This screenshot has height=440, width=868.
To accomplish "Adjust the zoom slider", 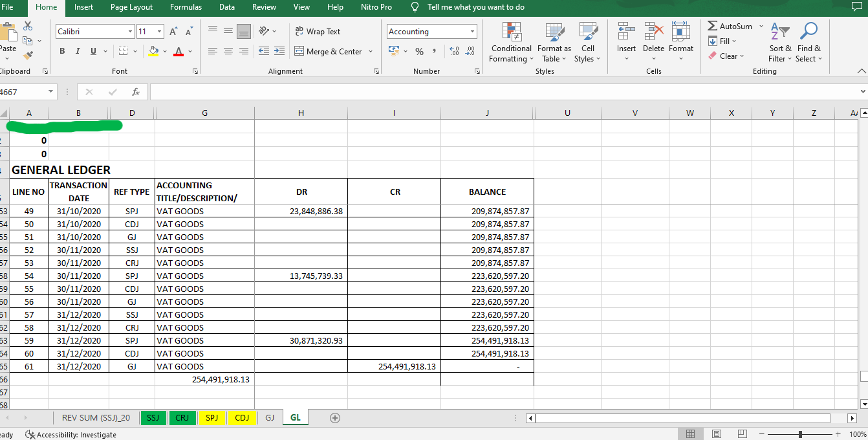I will pyautogui.click(x=800, y=434).
